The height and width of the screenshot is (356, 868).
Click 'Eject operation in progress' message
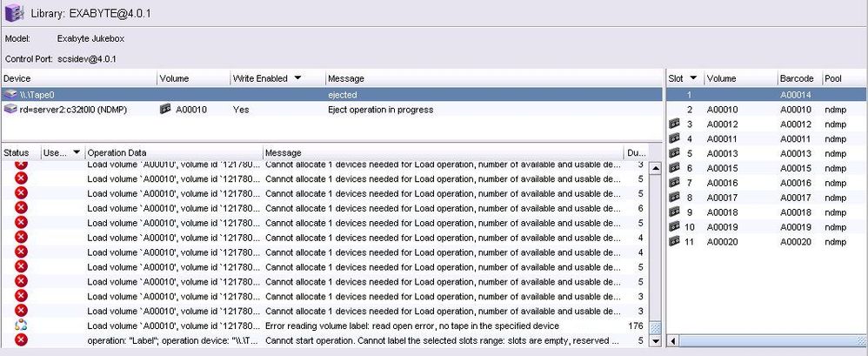[x=381, y=110]
